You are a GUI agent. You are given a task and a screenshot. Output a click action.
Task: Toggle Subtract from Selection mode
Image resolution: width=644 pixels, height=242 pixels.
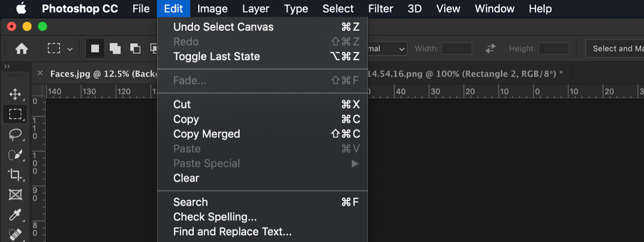[135, 49]
